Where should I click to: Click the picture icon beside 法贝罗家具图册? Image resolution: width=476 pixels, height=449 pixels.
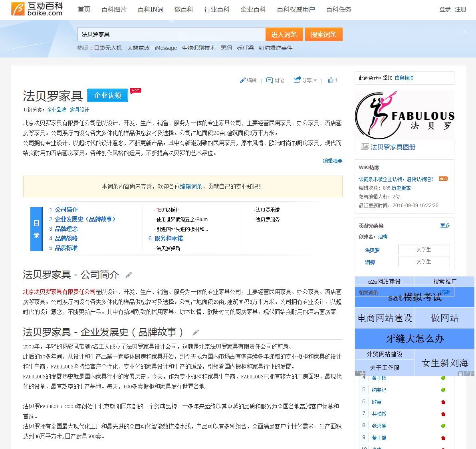pos(365,146)
